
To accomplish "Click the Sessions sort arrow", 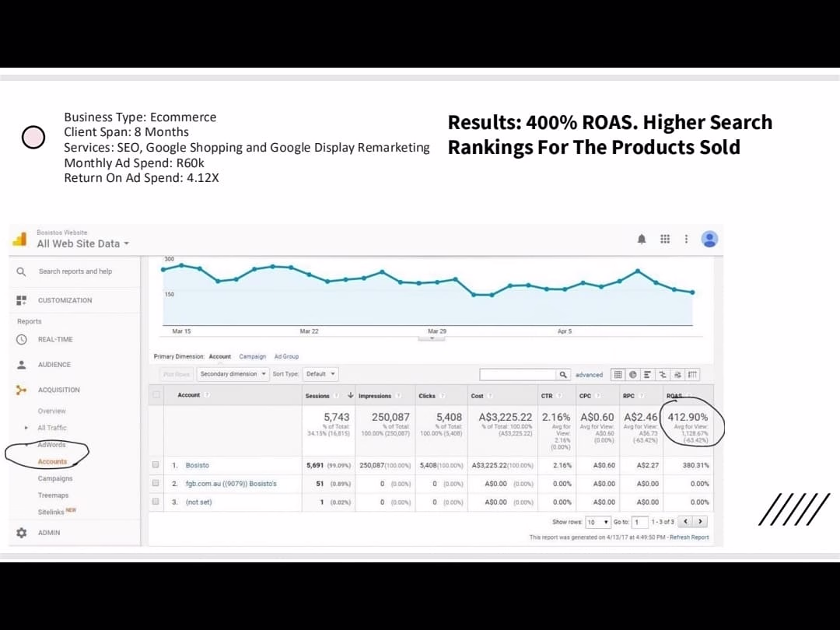I will point(350,395).
